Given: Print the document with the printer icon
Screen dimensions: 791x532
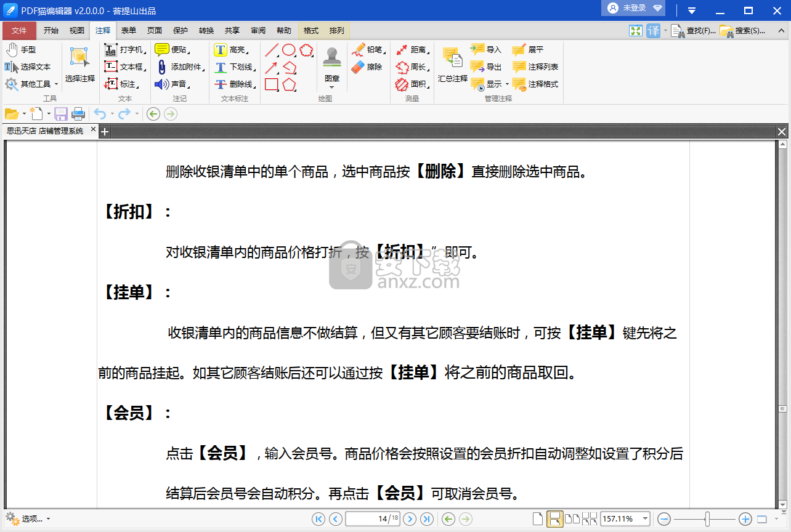Looking at the screenshot, I should point(78,114).
